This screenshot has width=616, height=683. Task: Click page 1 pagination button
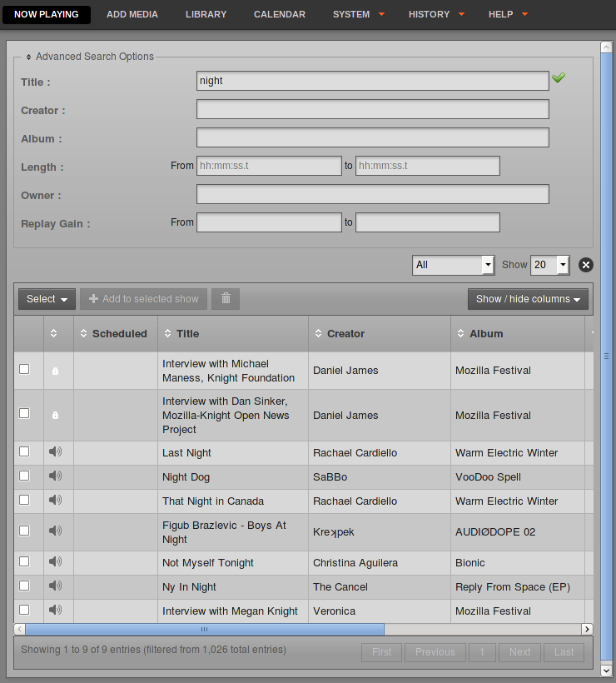[x=482, y=652]
